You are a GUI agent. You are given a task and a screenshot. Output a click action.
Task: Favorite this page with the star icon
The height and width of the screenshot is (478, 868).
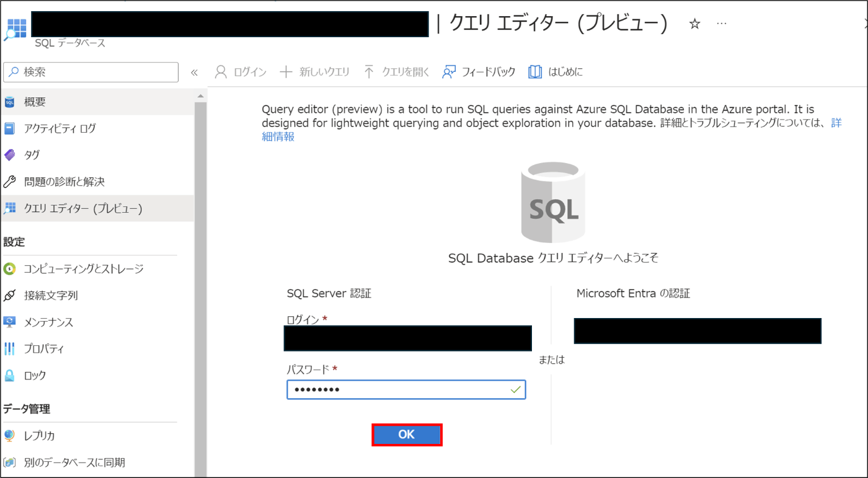695,24
